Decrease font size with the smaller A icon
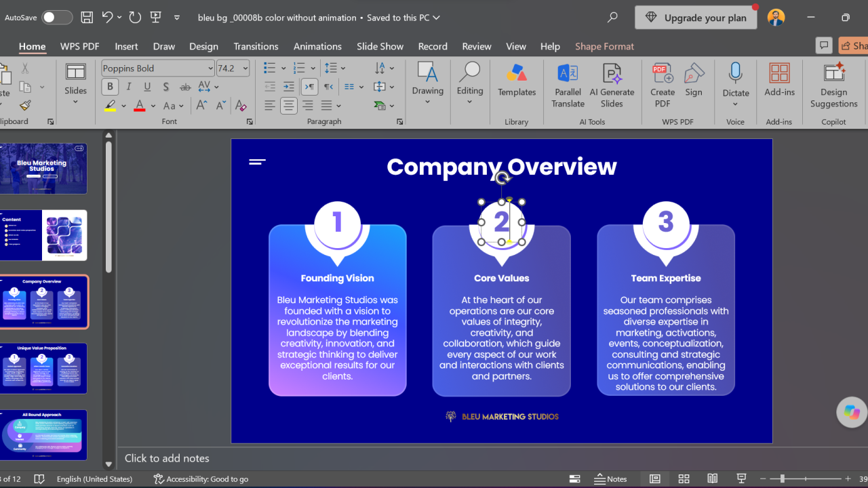The height and width of the screenshot is (488, 868). point(221,106)
